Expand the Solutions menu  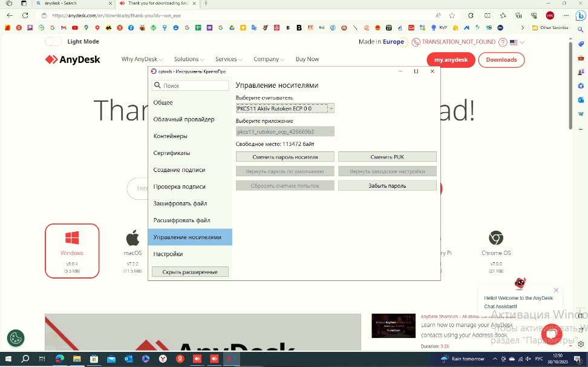189,59
